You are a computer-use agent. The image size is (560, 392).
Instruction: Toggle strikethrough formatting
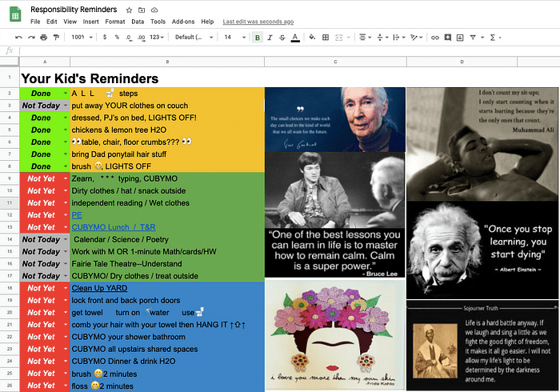282,38
